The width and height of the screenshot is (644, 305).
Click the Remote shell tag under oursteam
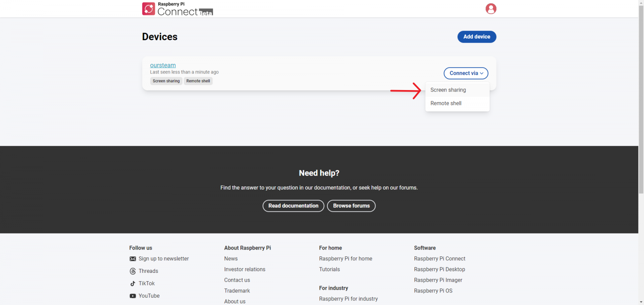(x=198, y=81)
